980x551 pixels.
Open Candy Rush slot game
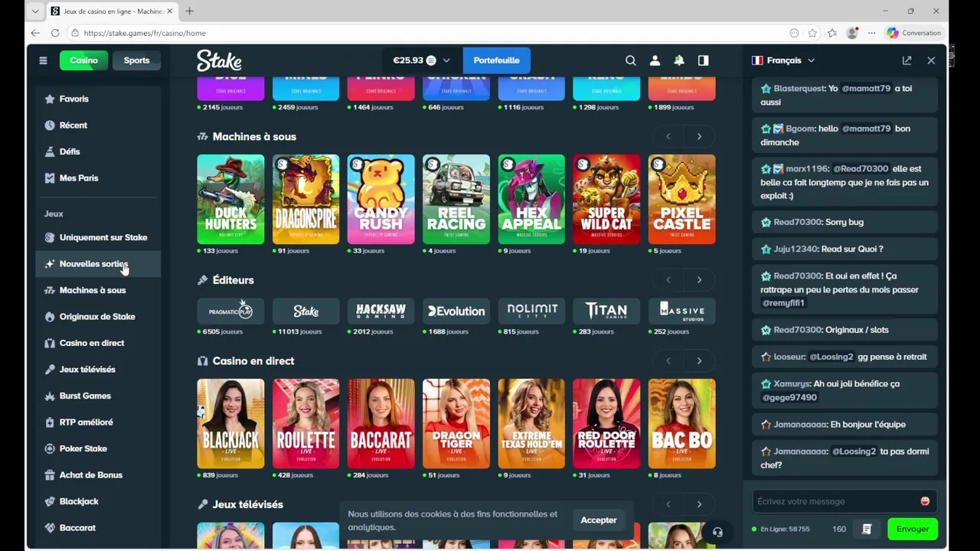coord(381,200)
